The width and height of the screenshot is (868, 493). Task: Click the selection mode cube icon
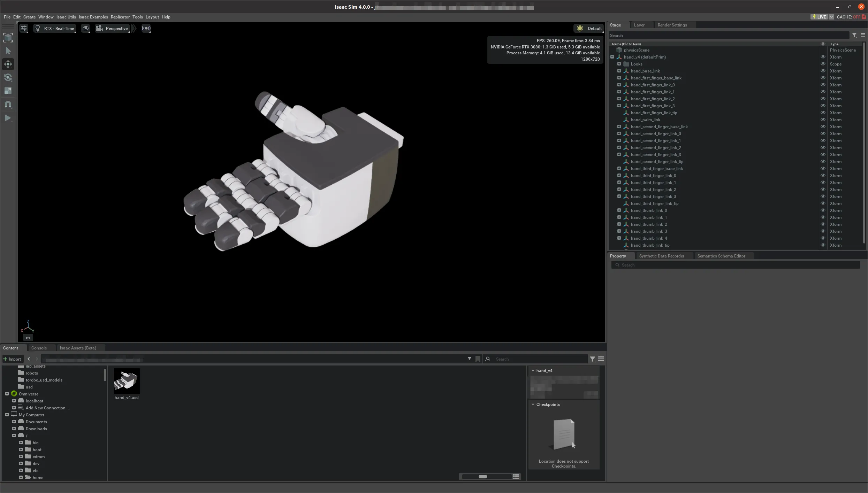8,37
